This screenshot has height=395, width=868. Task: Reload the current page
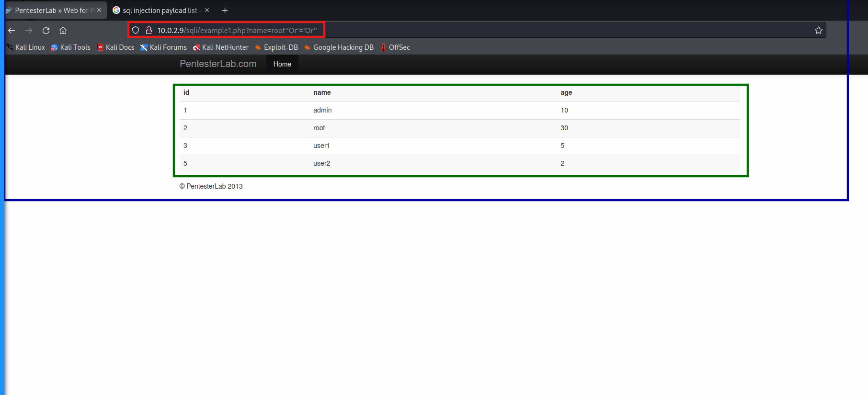(x=46, y=30)
